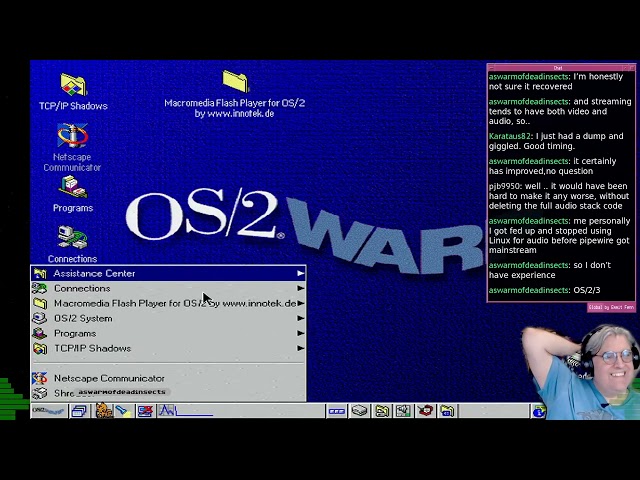
Task: Open the window list icon on the WarpCenter
Action: (x=79, y=411)
